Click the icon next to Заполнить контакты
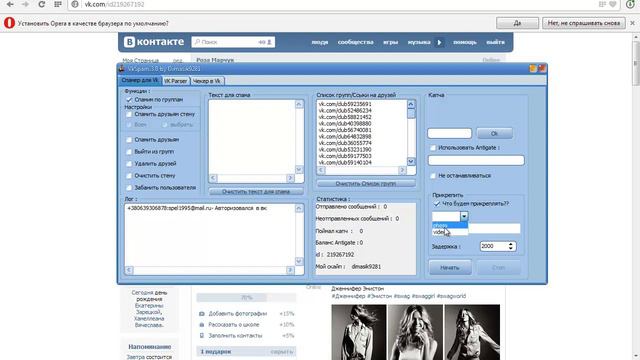640x360 pixels. click(x=201, y=336)
